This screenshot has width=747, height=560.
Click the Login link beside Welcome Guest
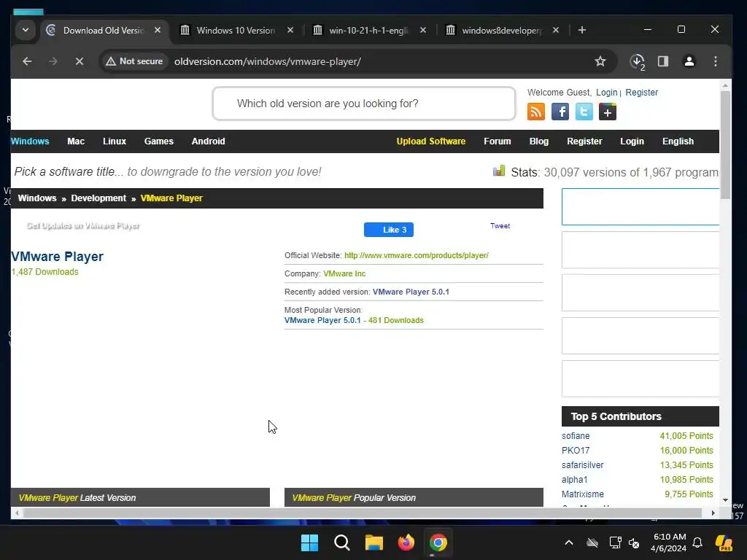[x=606, y=93]
